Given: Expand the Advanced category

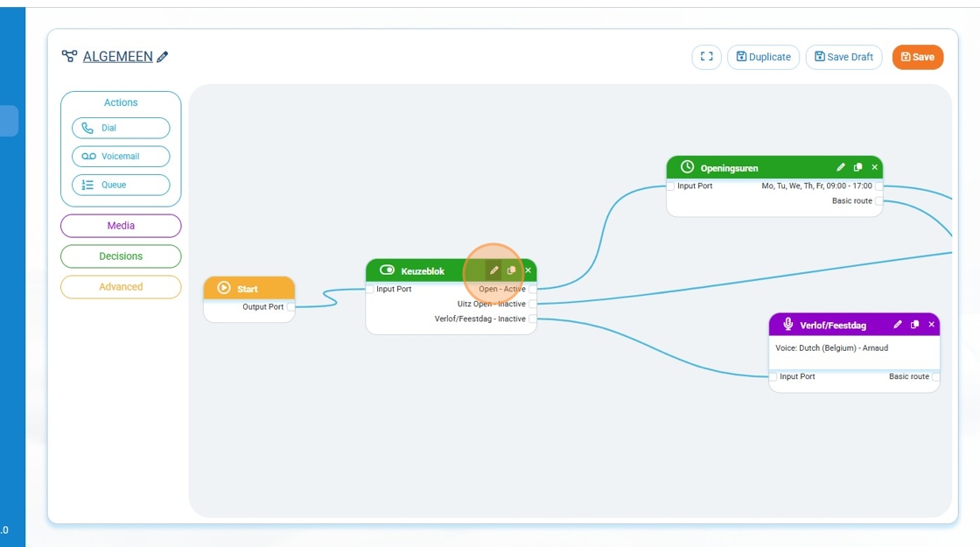Looking at the screenshot, I should (121, 287).
